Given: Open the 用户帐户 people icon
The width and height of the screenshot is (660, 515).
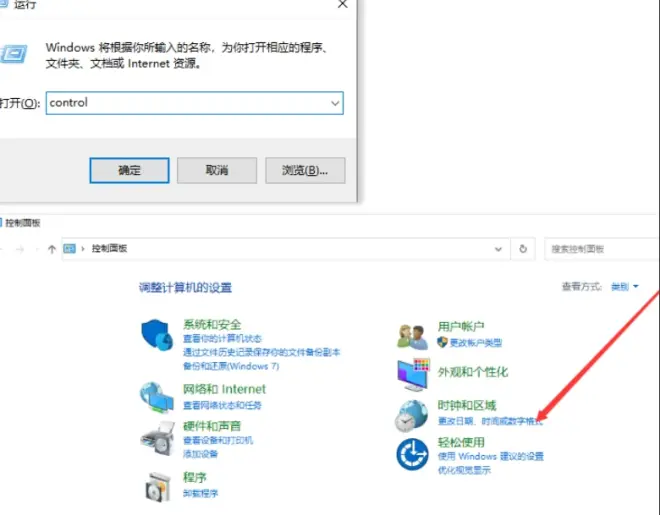Looking at the screenshot, I should click(x=413, y=335).
